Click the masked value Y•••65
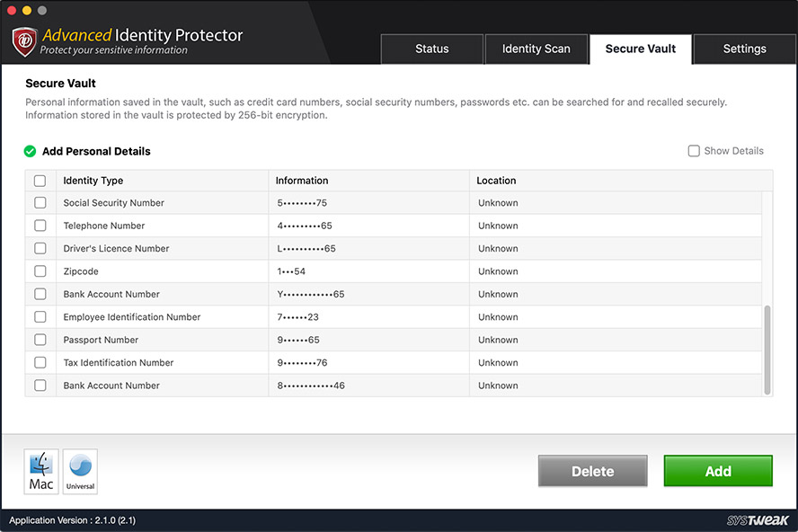This screenshot has height=532, width=798. point(310,294)
